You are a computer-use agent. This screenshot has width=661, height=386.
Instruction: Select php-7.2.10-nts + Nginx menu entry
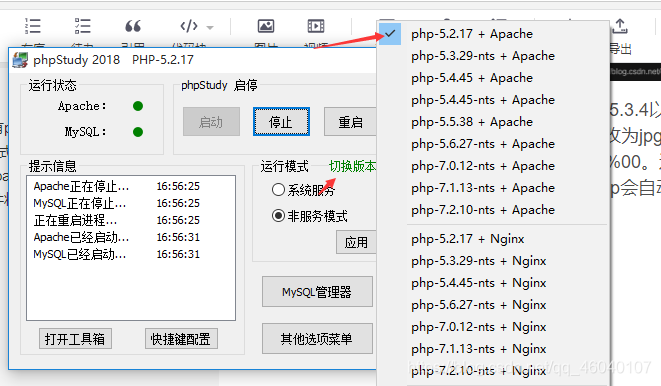[x=494, y=370]
